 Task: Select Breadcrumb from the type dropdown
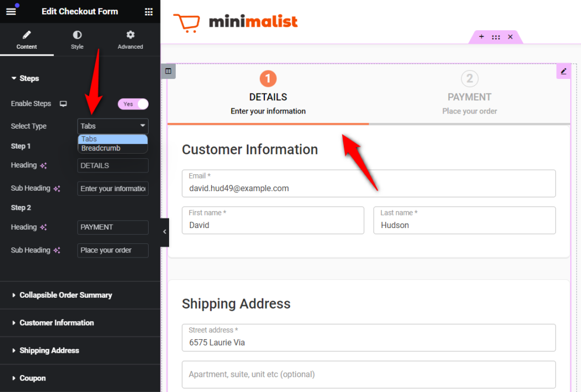(102, 147)
